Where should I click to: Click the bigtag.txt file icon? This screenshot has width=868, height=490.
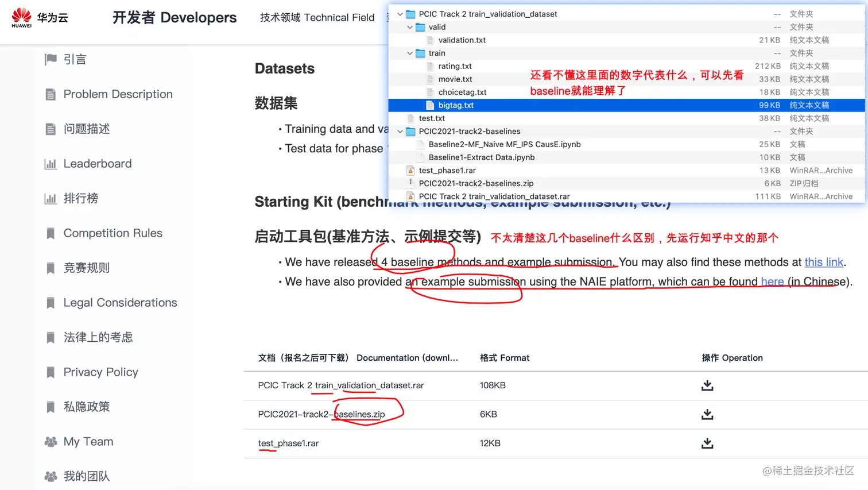430,105
